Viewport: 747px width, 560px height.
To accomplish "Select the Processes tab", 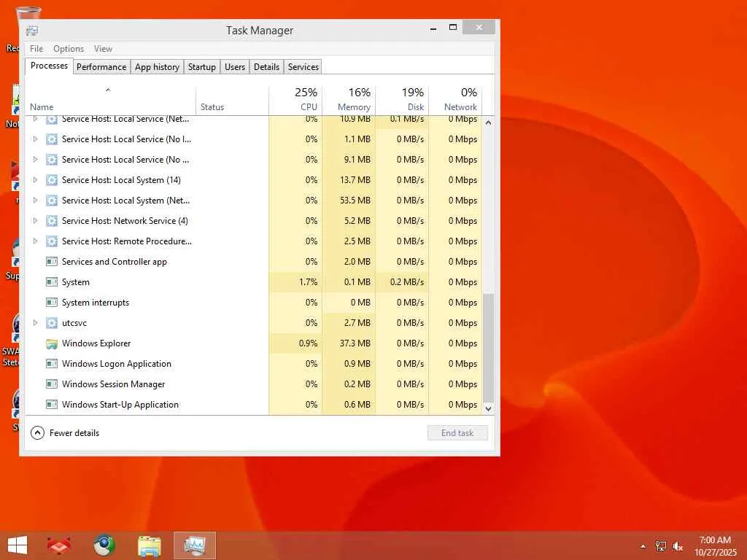I will 49,66.
